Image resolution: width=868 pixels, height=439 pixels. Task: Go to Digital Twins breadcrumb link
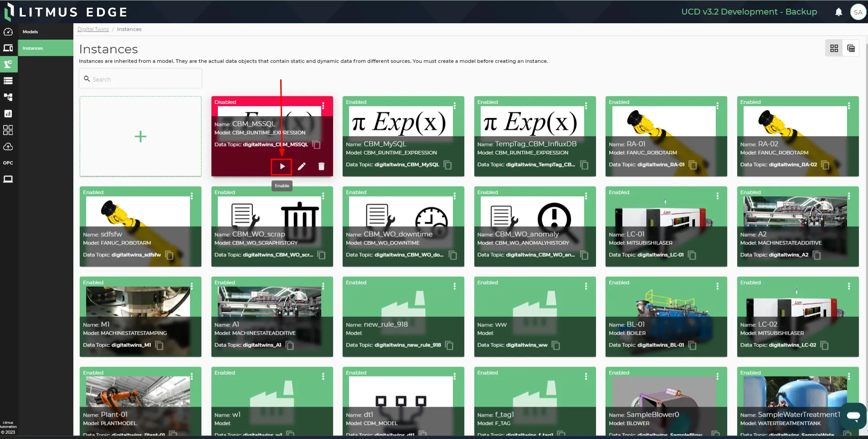93,29
